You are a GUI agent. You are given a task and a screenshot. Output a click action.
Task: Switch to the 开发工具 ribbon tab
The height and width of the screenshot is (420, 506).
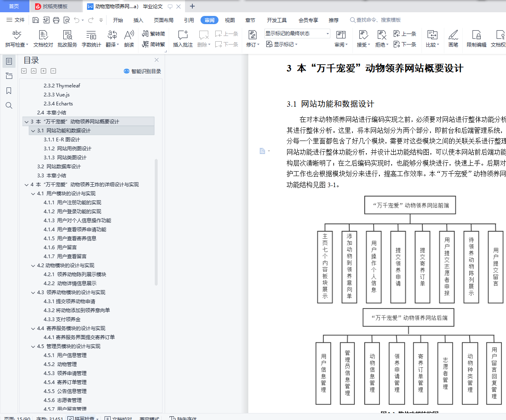[x=277, y=20]
